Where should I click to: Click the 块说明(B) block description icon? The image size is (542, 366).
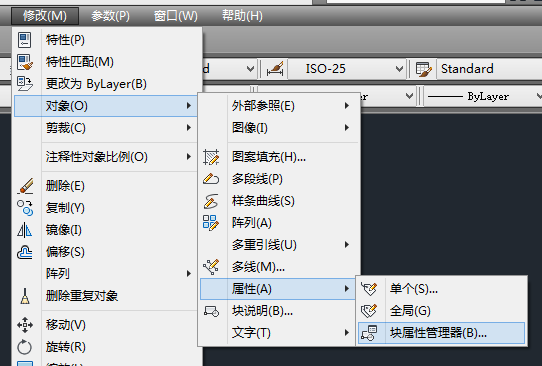pos(211,311)
